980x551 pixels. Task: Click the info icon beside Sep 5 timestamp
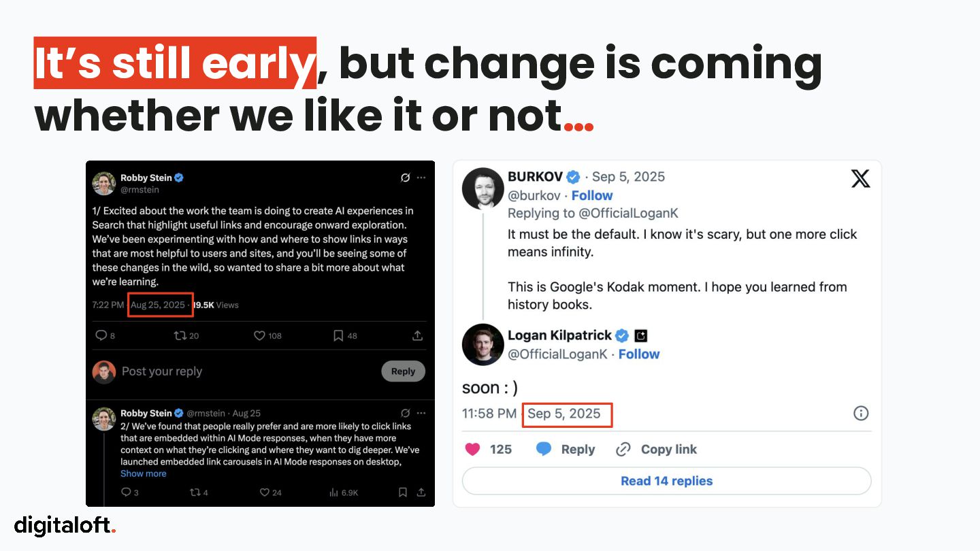point(860,414)
